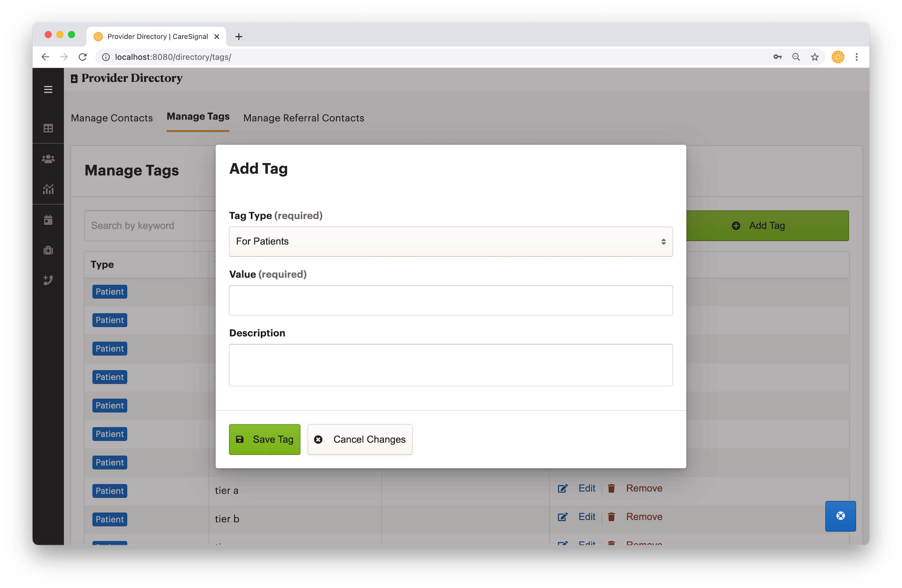This screenshot has height=588, width=902.
Task: Click Remove link for tier b
Action: (x=644, y=517)
